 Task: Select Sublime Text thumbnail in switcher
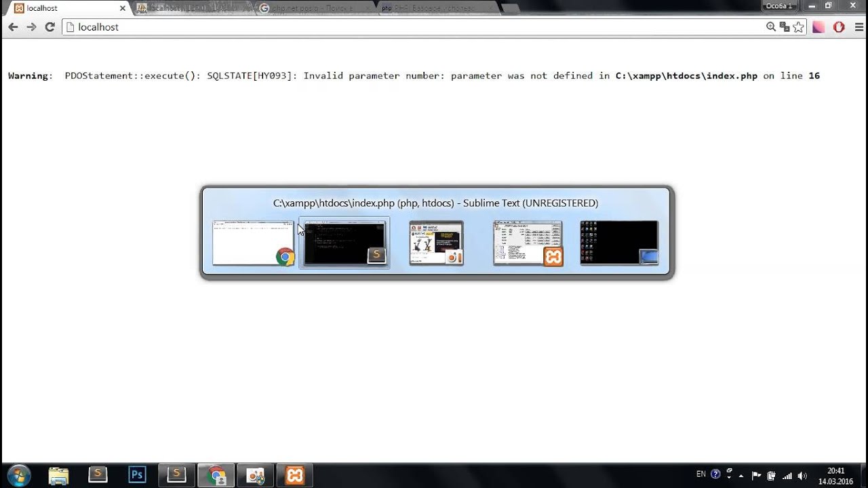[344, 243]
